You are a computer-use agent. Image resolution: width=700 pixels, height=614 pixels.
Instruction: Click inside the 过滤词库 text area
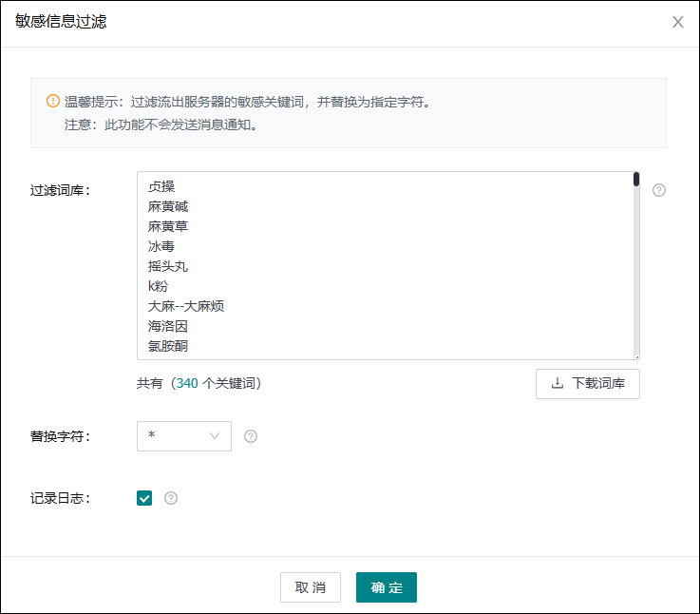pos(388,265)
